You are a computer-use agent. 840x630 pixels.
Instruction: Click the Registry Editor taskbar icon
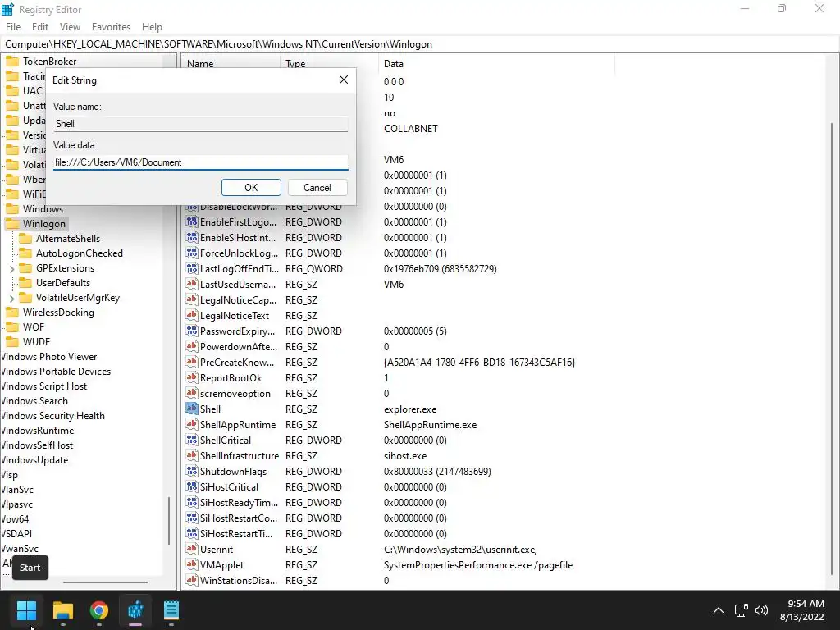point(135,609)
